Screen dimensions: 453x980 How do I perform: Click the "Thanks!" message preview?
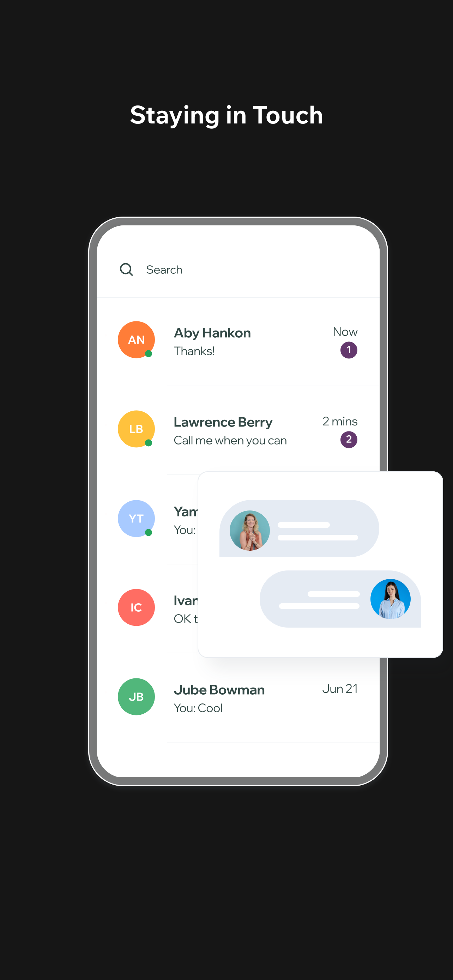[x=194, y=351]
